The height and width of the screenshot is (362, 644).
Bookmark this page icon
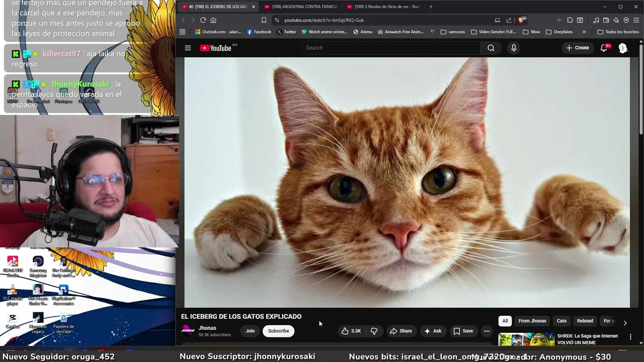click(264, 20)
